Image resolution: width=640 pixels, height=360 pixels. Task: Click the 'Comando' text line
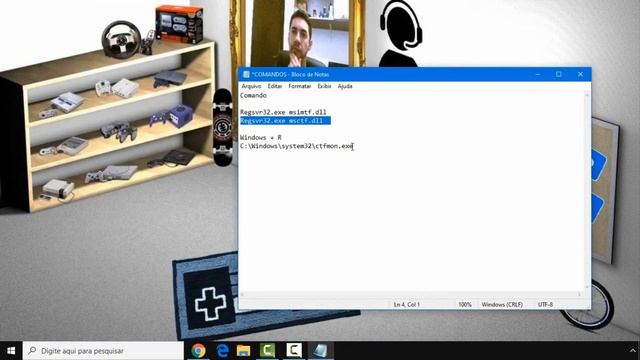(x=253, y=96)
